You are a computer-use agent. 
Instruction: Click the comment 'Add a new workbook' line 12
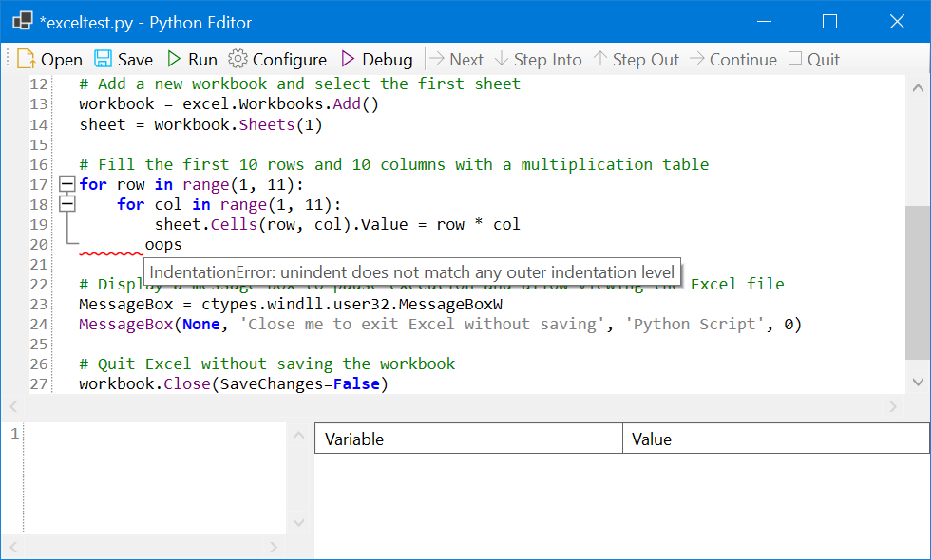point(300,84)
